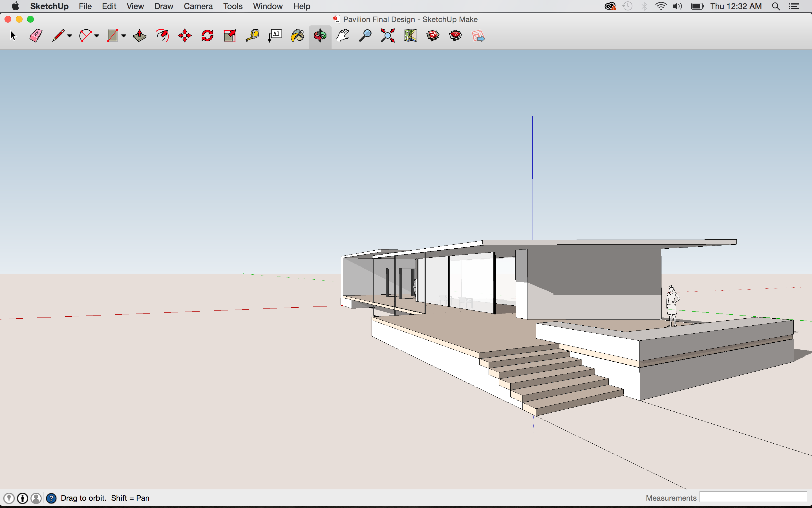Open the Apple menu
Screen dimensions: 812x508
point(16,6)
